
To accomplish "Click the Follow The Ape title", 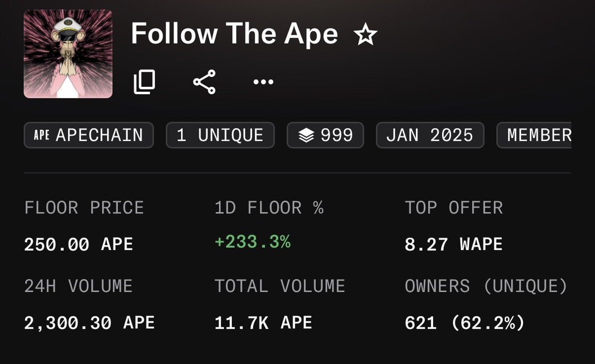I will click(x=234, y=34).
